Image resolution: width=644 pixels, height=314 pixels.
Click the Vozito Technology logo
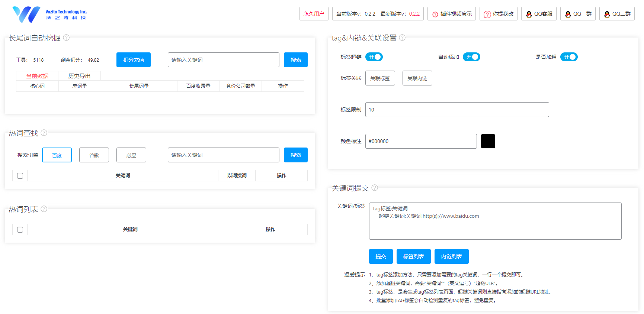[x=49, y=14]
